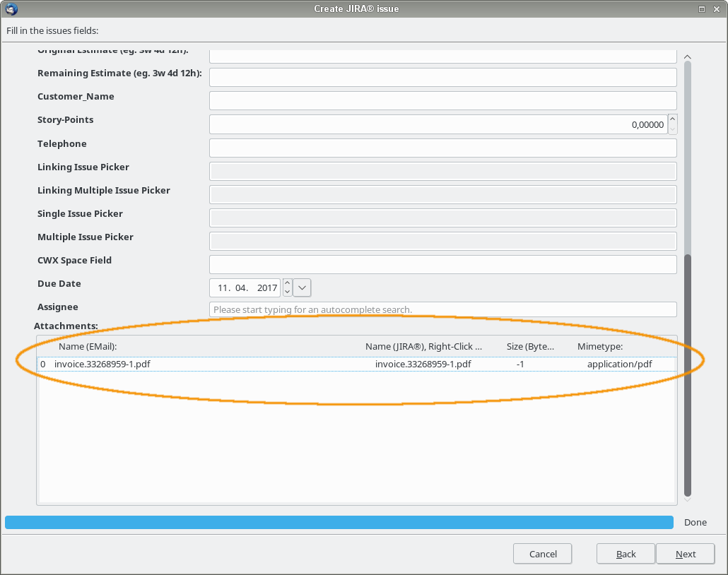Click the Next button

[686, 554]
